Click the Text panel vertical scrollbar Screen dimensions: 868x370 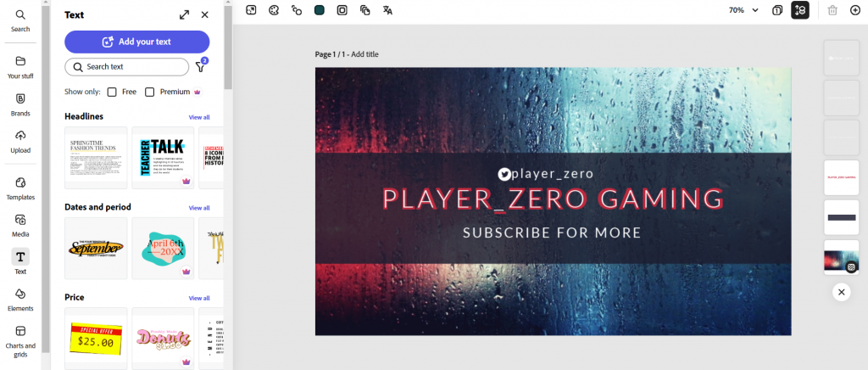(x=228, y=47)
